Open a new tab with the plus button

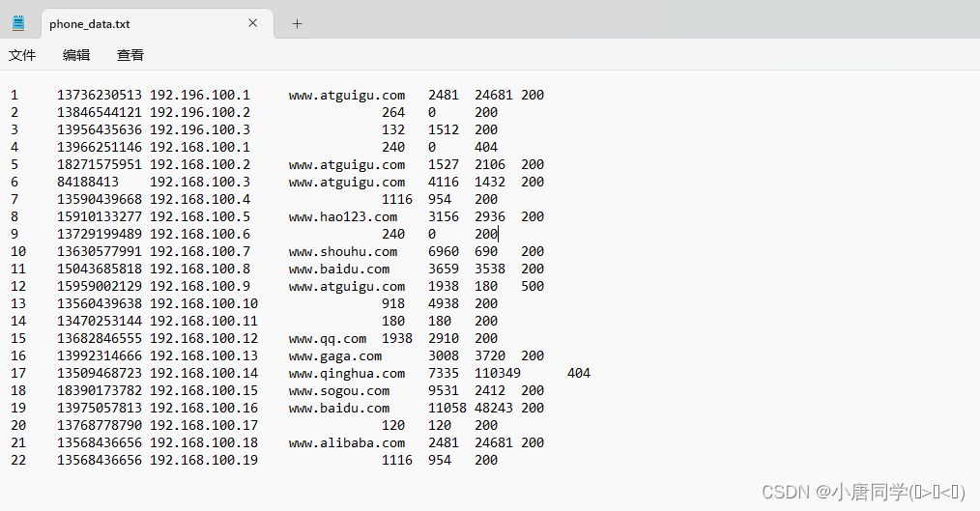[x=297, y=23]
